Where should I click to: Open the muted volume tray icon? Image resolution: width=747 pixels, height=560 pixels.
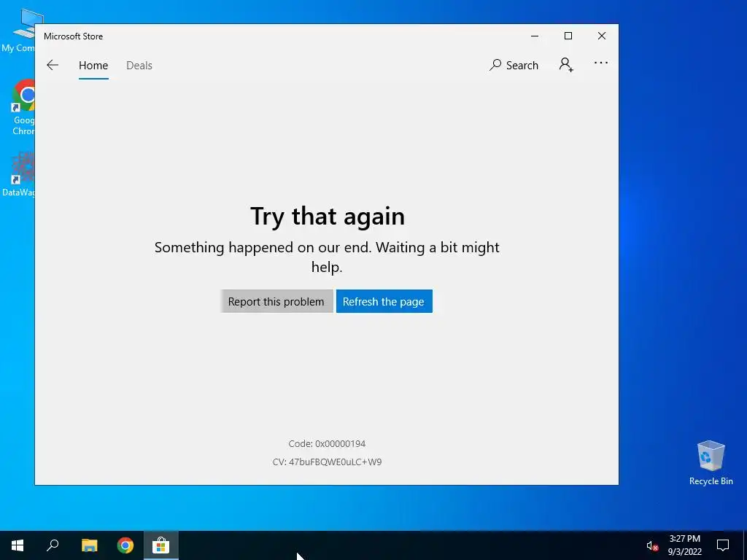point(652,545)
